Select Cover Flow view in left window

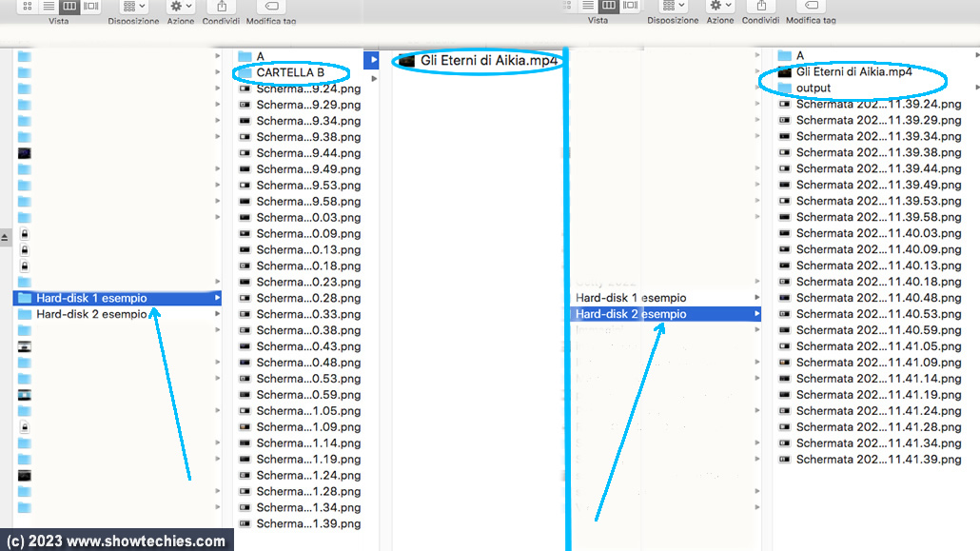click(91, 7)
